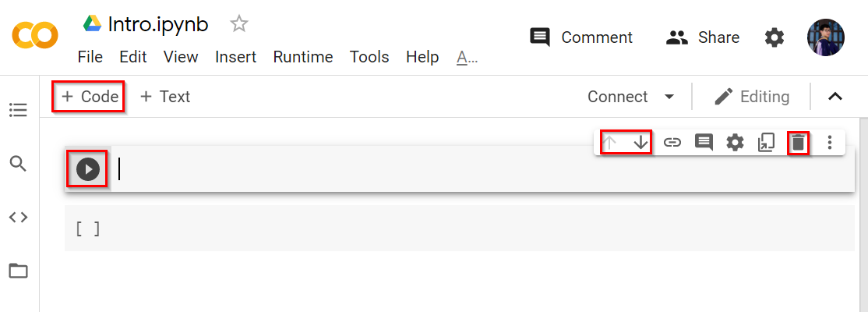This screenshot has width=868, height=312.
Task: Open the Runtime menu
Action: [x=302, y=57]
